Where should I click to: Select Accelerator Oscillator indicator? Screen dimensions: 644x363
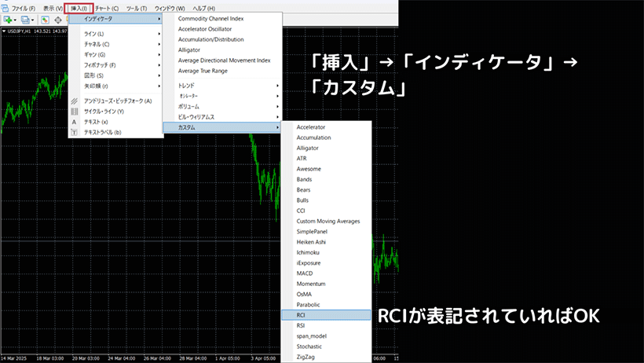tap(222, 29)
